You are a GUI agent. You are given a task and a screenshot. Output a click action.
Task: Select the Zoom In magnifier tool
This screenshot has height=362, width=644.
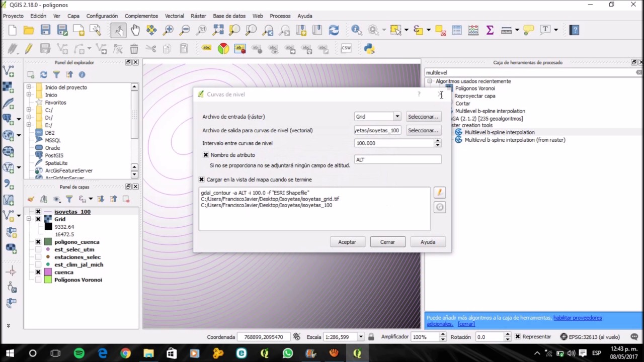coord(169,30)
